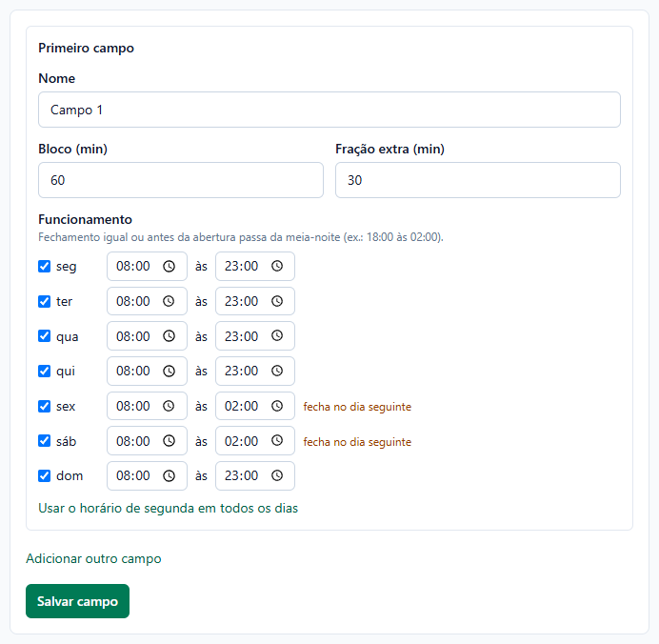
Task: Click the Salvar campo button
Action: click(x=77, y=601)
